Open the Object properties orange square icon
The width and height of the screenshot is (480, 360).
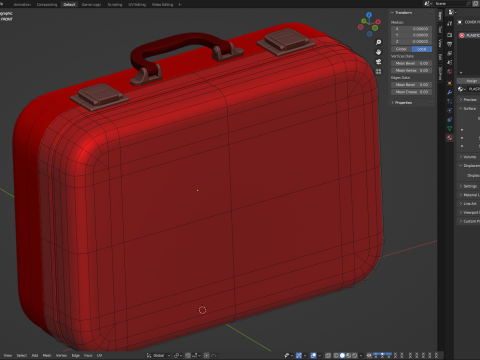(x=449, y=83)
